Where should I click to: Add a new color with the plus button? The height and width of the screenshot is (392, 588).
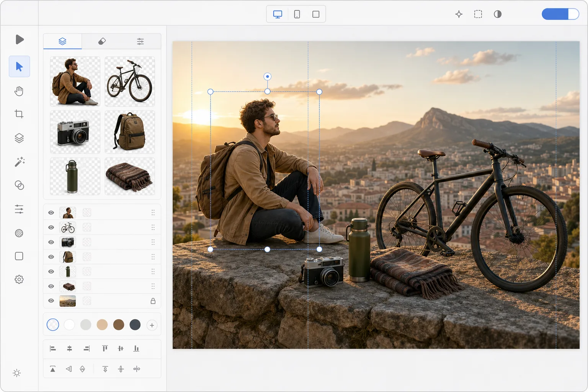click(152, 325)
